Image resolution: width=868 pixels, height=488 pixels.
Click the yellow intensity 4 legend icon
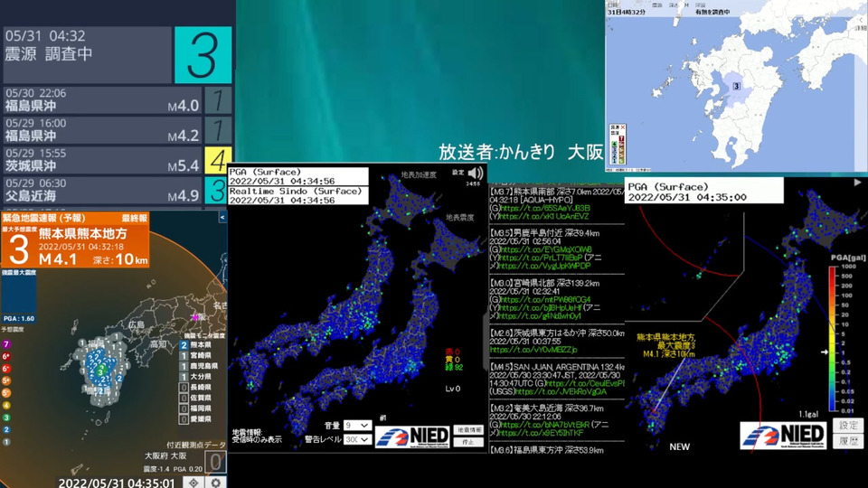pyautogui.click(x=6, y=405)
